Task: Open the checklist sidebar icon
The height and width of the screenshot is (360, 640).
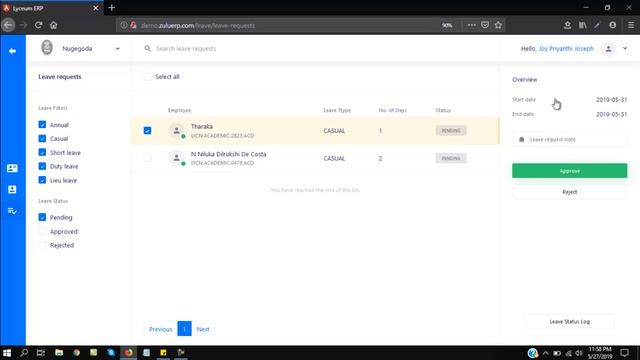Action: [12, 211]
